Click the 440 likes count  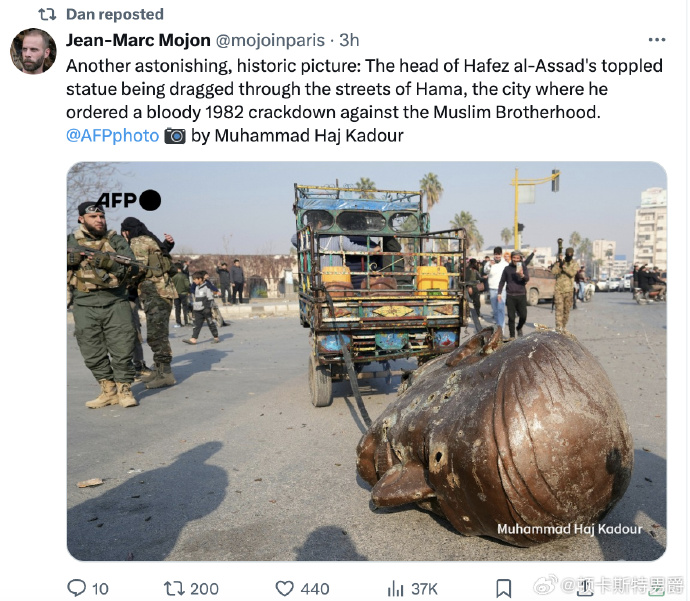coord(315,589)
